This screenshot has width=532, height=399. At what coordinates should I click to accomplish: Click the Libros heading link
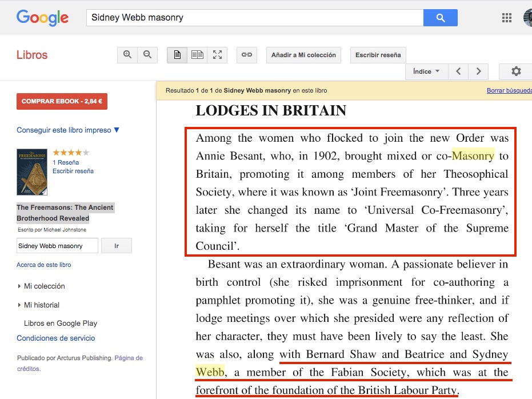(32, 55)
